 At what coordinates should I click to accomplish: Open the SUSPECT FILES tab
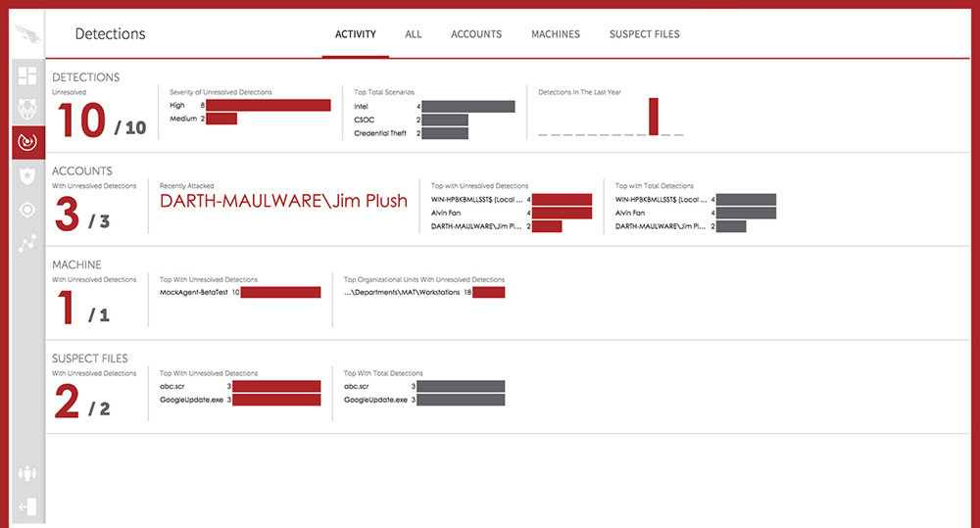pyautogui.click(x=645, y=34)
